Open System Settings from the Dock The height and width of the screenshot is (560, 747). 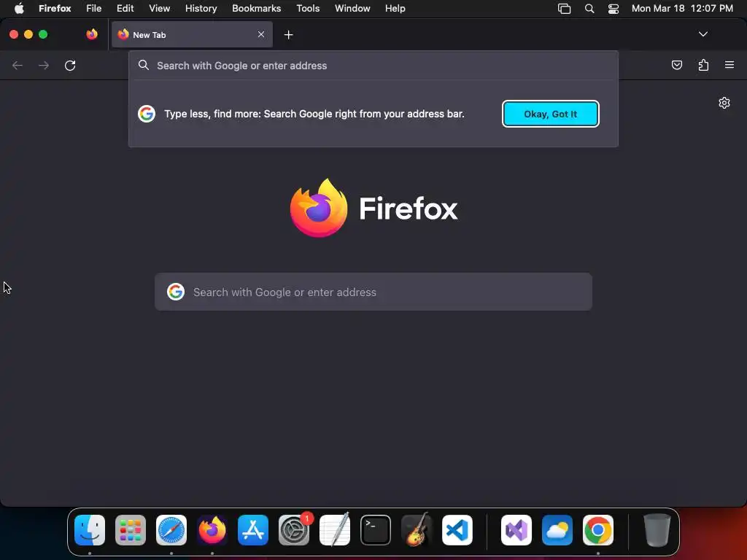click(x=294, y=530)
